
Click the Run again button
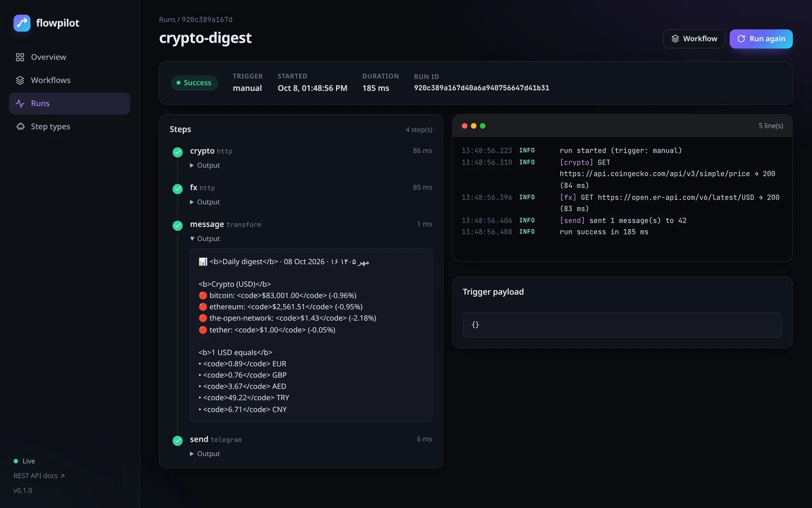pyautogui.click(x=761, y=39)
